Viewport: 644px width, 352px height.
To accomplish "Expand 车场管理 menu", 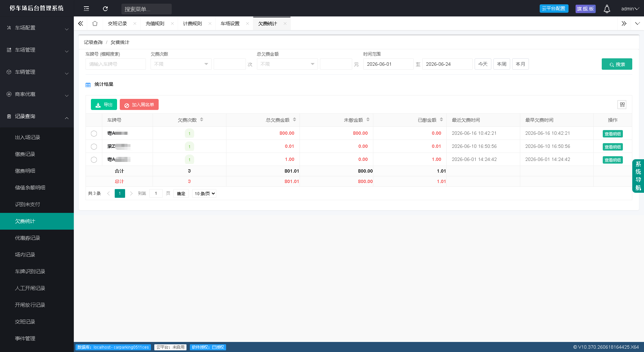I will tap(37, 50).
